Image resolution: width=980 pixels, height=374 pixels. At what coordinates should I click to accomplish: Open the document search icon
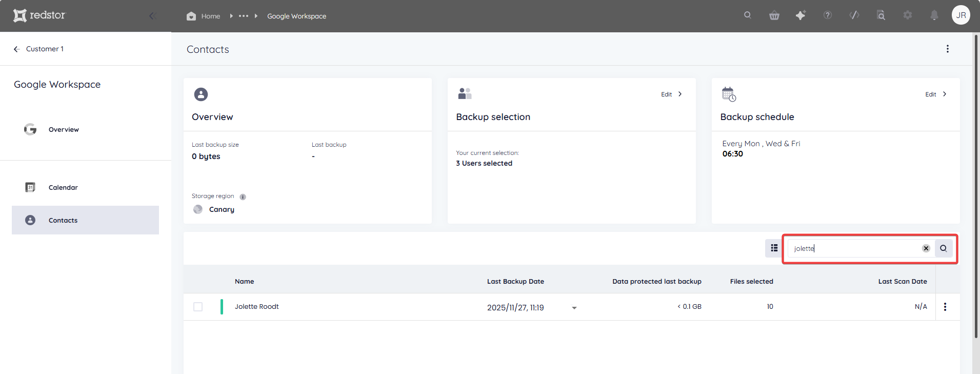tap(881, 15)
